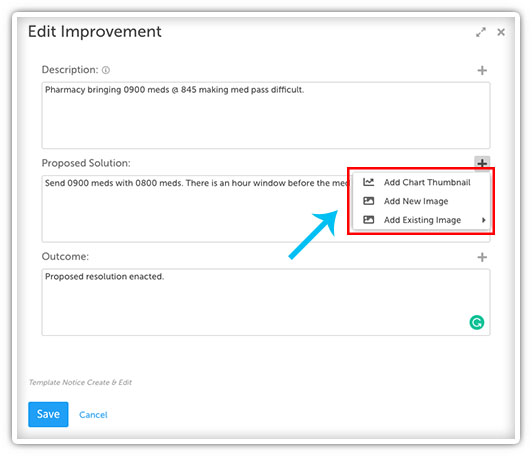Click the green Grammarly icon
532x456 pixels.
(x=477, y=322)
